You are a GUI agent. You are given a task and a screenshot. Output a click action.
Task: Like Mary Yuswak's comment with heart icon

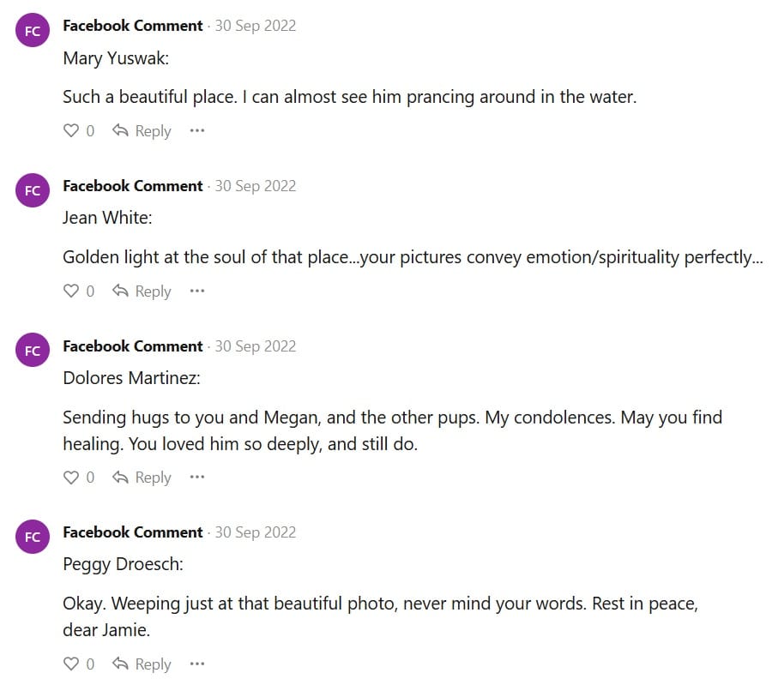click(72, 131)
